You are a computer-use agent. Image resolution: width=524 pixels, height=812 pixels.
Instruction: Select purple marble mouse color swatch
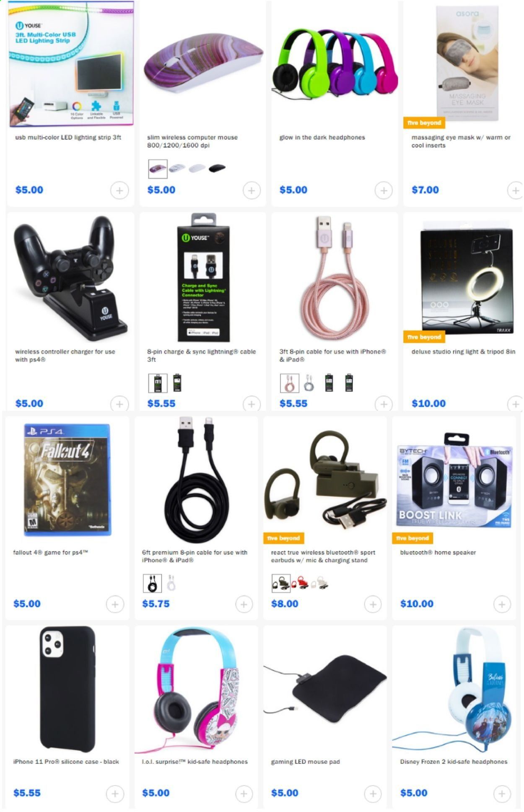point(158,169)
